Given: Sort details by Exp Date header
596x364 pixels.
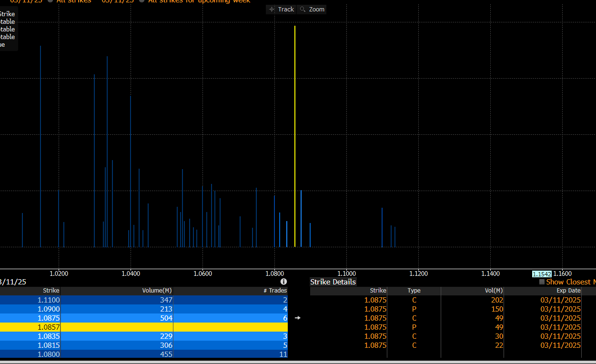Looking at the screenshot, I should 568,291.
